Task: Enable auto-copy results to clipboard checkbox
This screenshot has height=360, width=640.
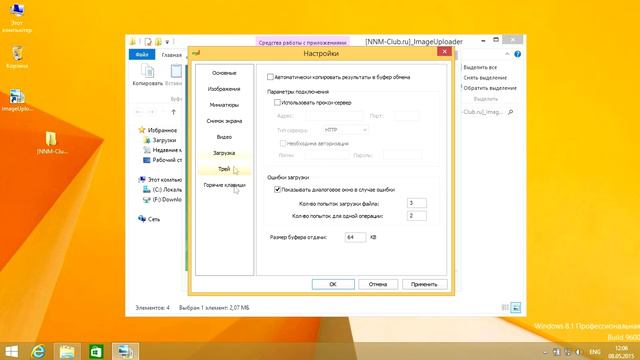Action: click(270, 77)
